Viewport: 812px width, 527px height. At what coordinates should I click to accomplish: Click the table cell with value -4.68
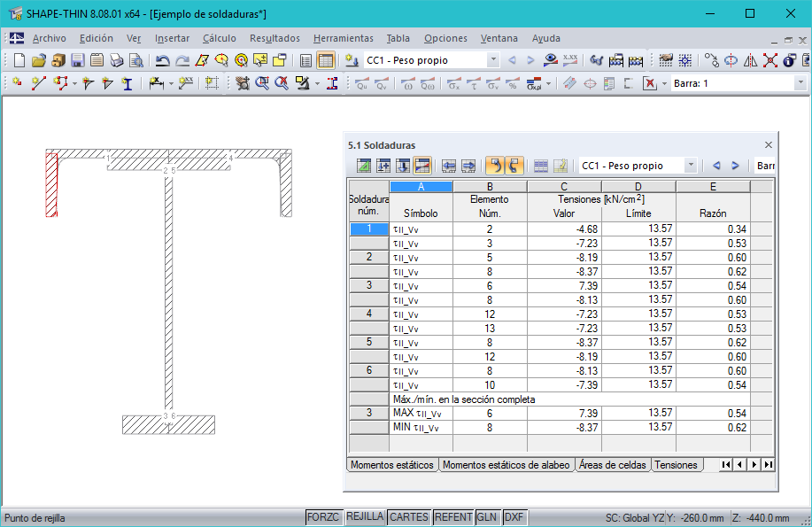[x=564, y=229]
